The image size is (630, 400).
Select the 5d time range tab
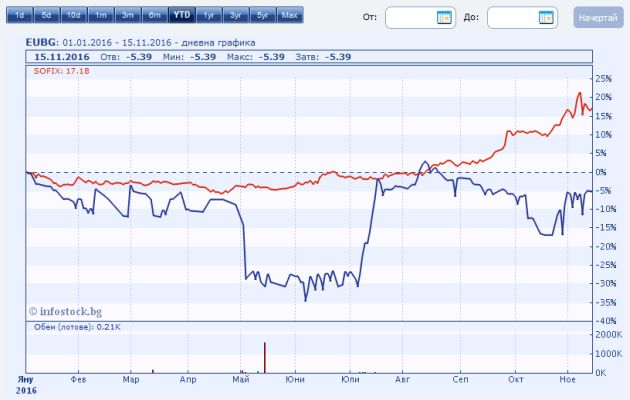click(x=46, y=15)
